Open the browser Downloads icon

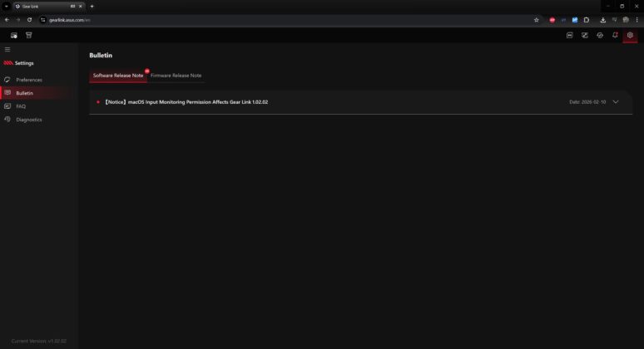coord(602,20)
